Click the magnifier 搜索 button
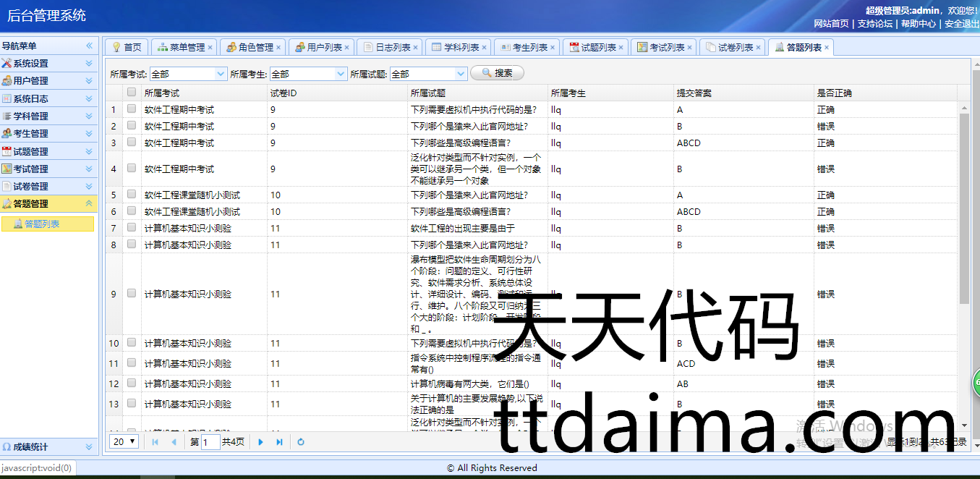 click(x=497, y=73)
